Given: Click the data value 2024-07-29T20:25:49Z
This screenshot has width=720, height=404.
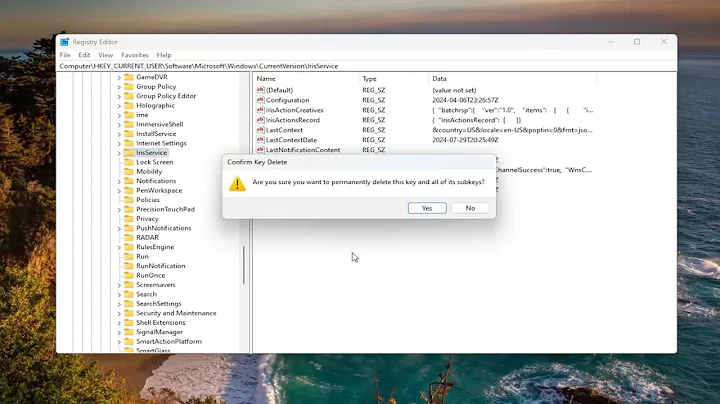Looking at the screenshot, I should (465, 140).
